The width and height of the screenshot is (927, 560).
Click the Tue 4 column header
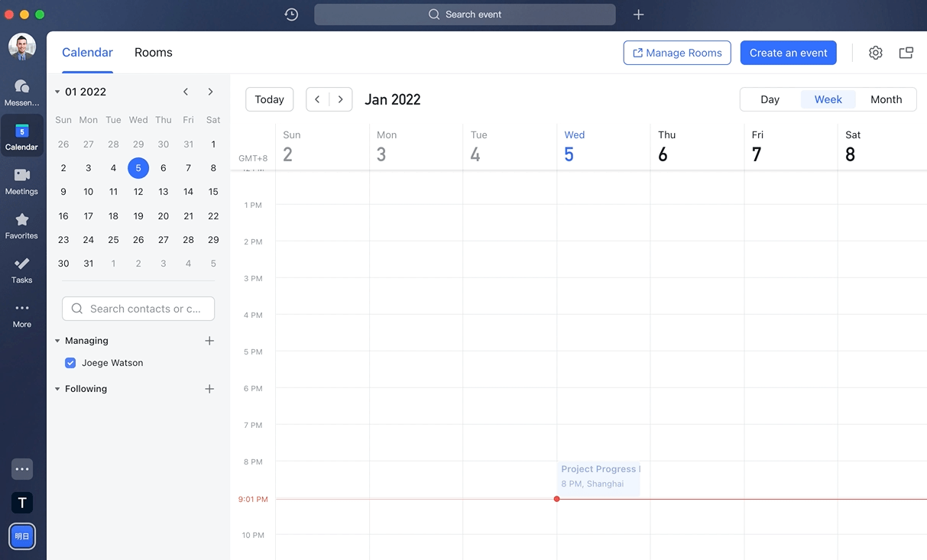(510, 147)
